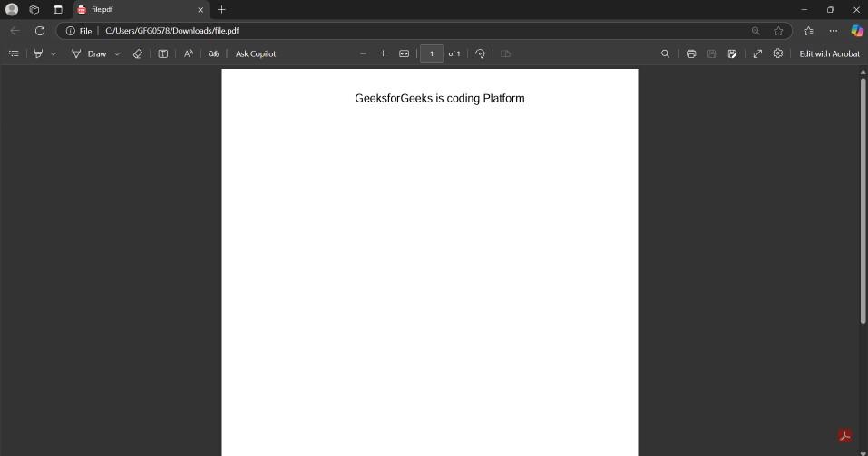
Task: Restore down the browser window
Action: [830, 9]
